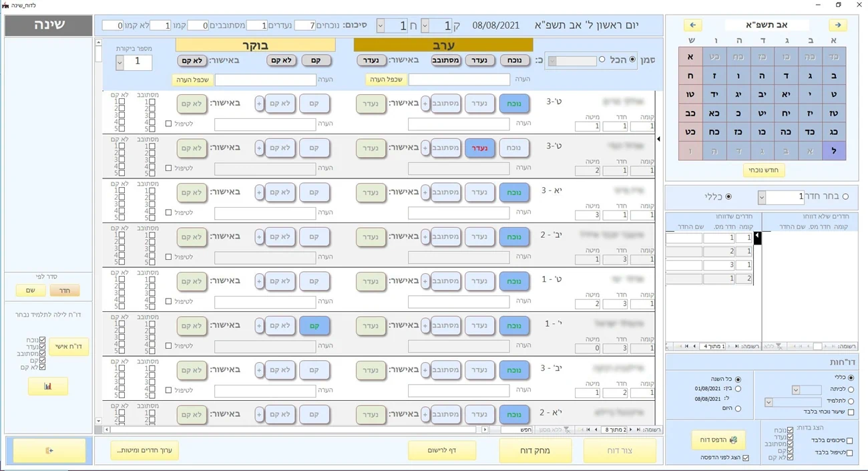Screen dimensions: 868x471
Task: Click צור דוח button
Action: (x=620, y=450)
